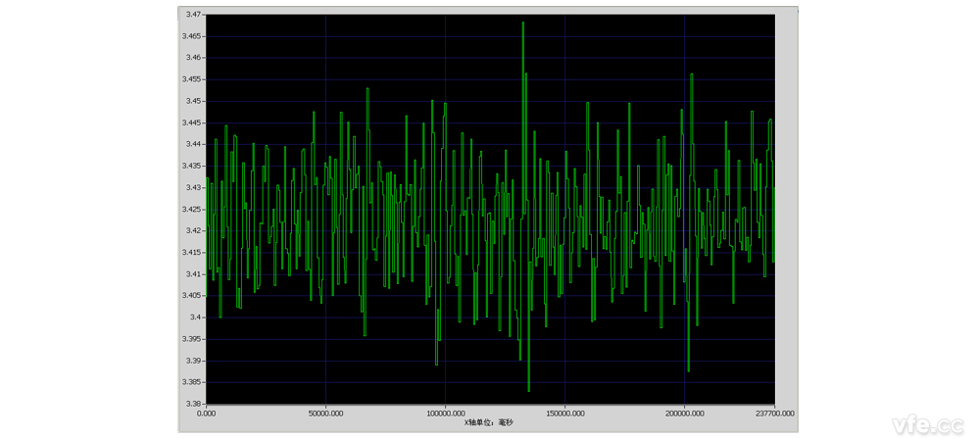Select the 100000.000 X-axis tick label
Screen dimensions: 980x439
pyautogui.click(x=445, y=414)
